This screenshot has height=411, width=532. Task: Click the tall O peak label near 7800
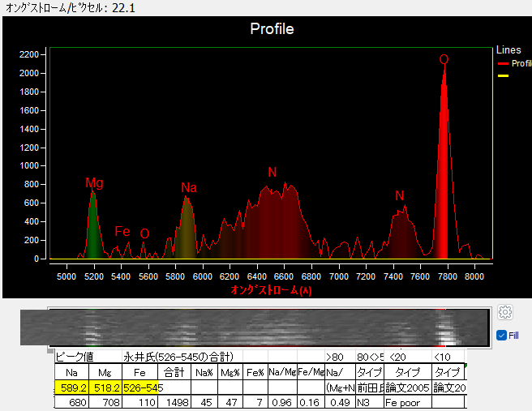pos(444,60)
